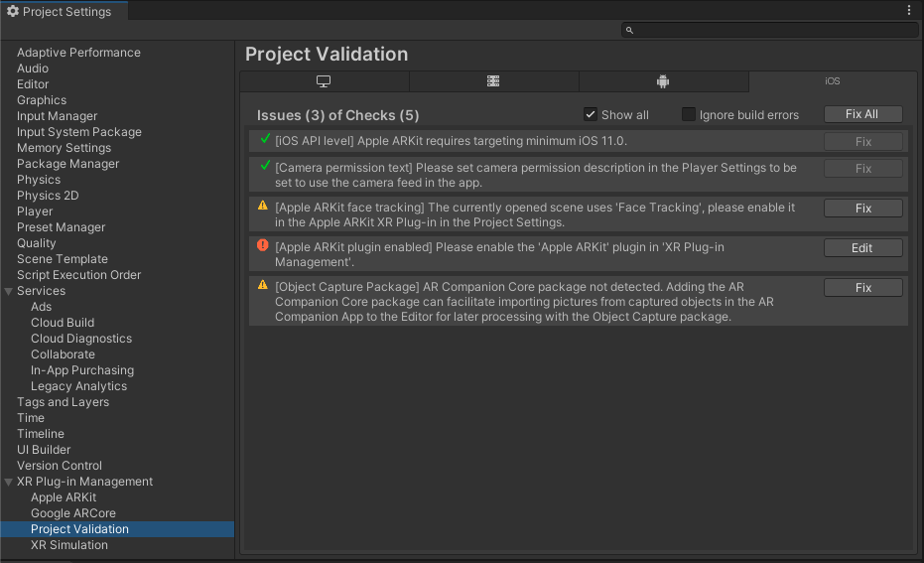Switch to the Standalone desktop platform tab
Viewport: 924px width, 563px height.
(324, 81)
